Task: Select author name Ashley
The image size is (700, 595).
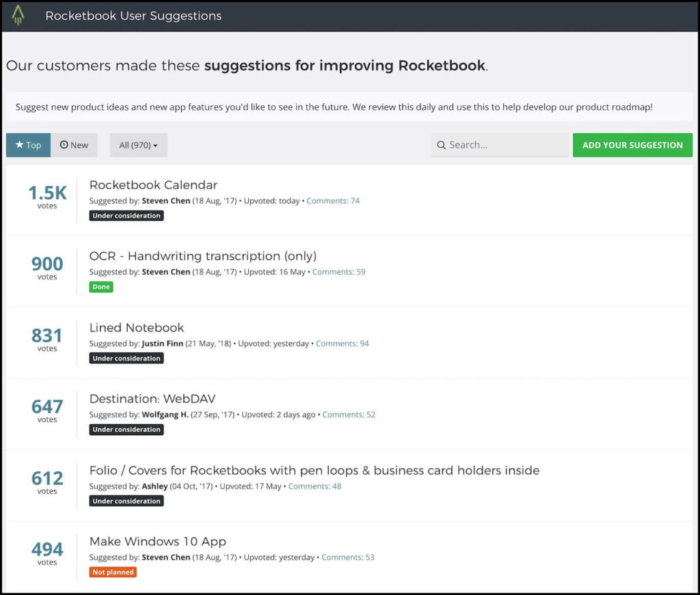Action: pos(155,486)
